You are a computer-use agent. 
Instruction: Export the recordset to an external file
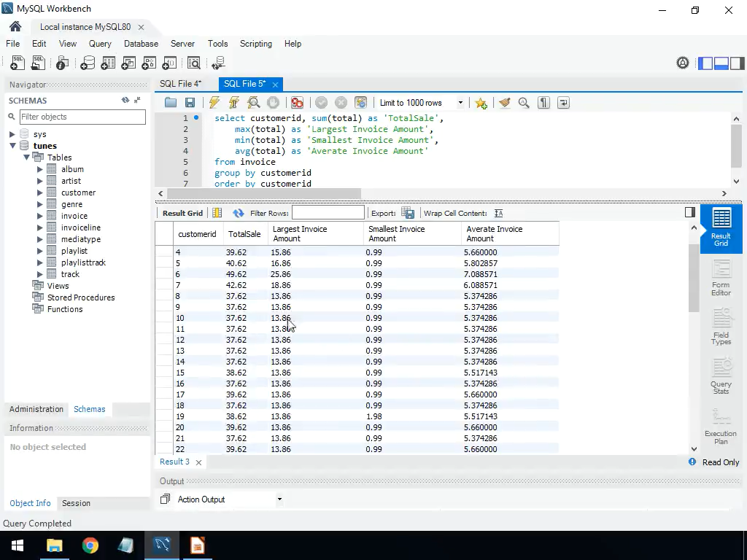408,213
